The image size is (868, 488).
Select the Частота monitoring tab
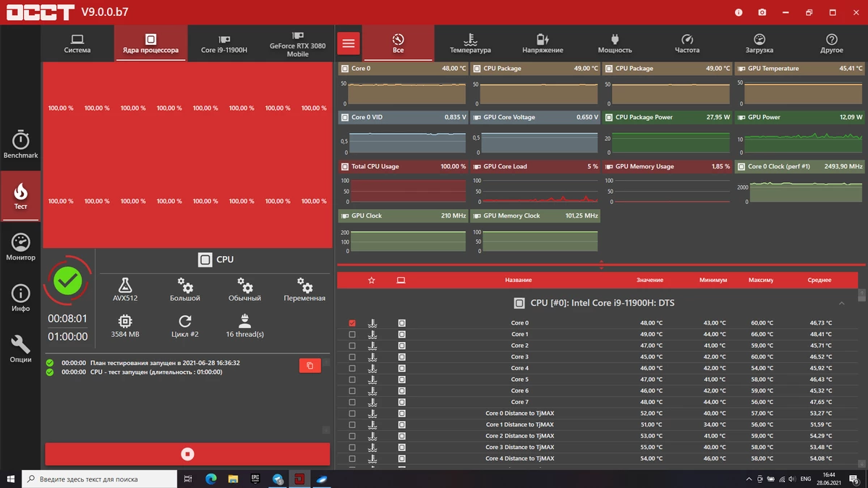tap(687, 43)
